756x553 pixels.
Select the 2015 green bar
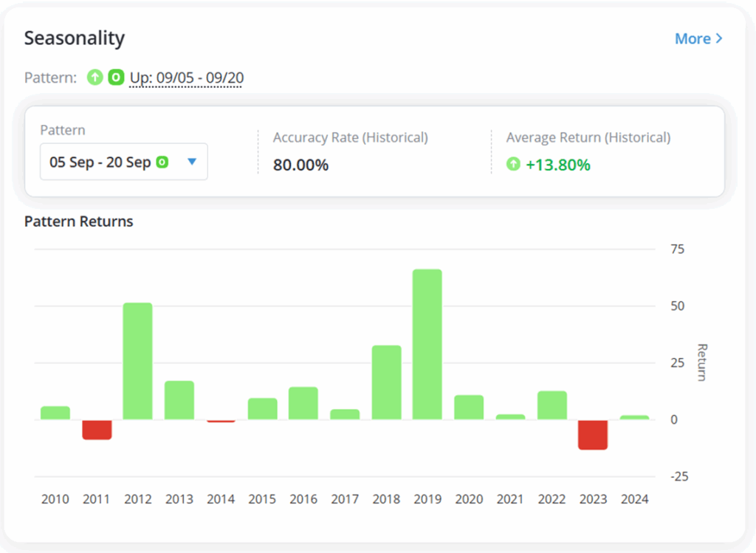tap(263, 409)
